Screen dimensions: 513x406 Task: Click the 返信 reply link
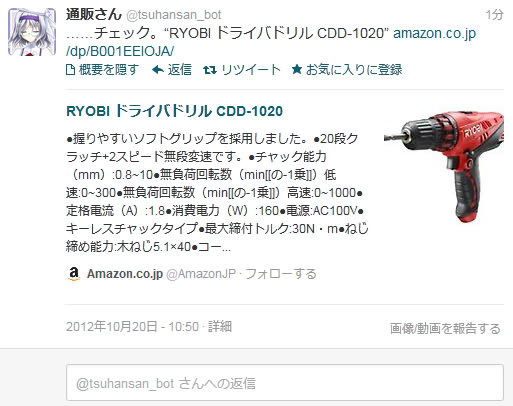point(179,70)
